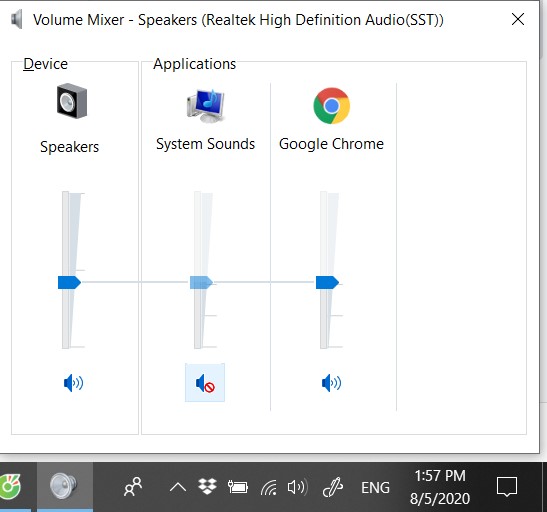
Task: Click the Dropbox tray icon
Action: pos(208,487)
